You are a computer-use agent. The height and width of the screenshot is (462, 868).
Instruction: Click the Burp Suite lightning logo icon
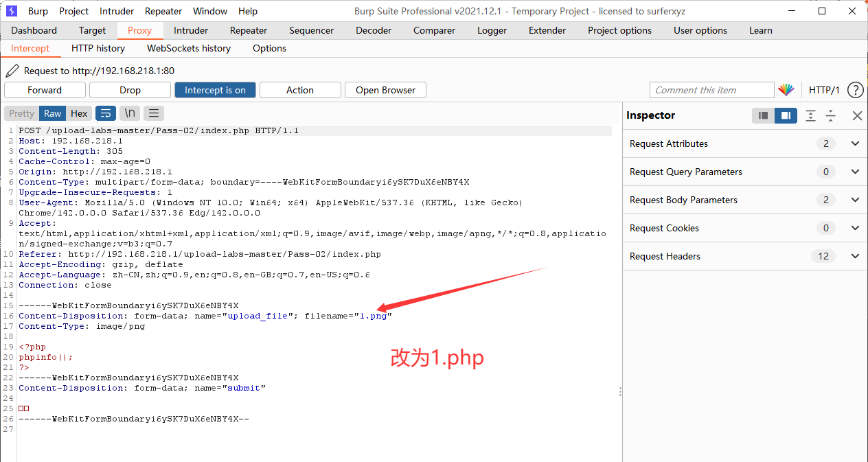click(11, 11)
